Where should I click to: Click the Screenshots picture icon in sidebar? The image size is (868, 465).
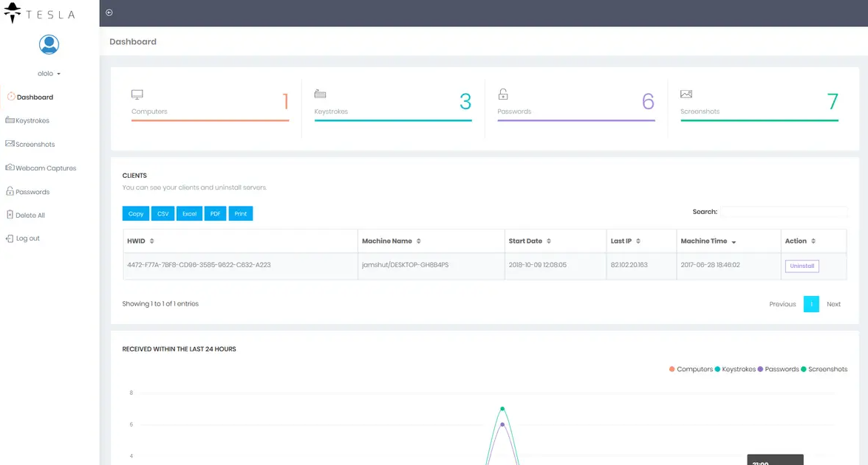click(x=10, y=144)
